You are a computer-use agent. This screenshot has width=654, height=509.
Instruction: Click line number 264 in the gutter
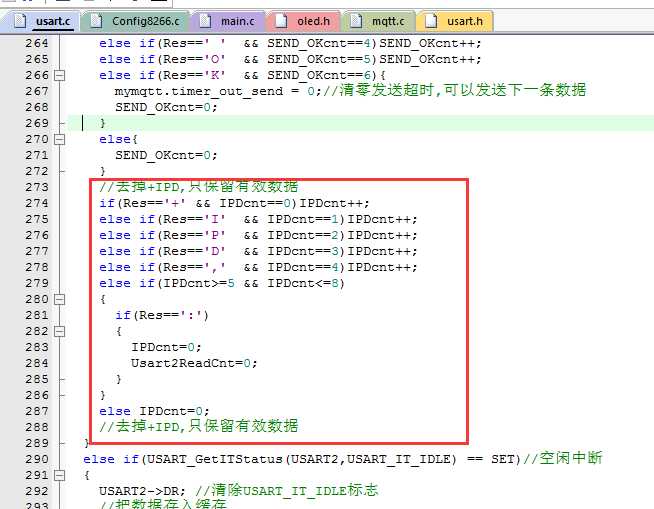tap(37, 43)
